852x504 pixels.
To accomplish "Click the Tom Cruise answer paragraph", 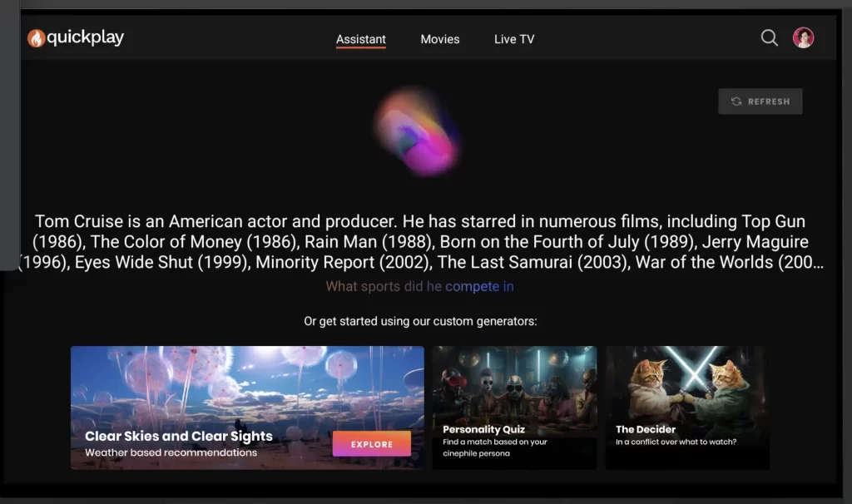I will pos(420,242).
